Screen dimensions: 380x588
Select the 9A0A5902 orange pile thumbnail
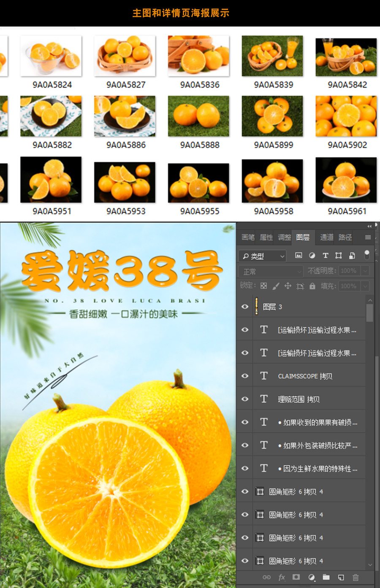(x=346, y=116)
